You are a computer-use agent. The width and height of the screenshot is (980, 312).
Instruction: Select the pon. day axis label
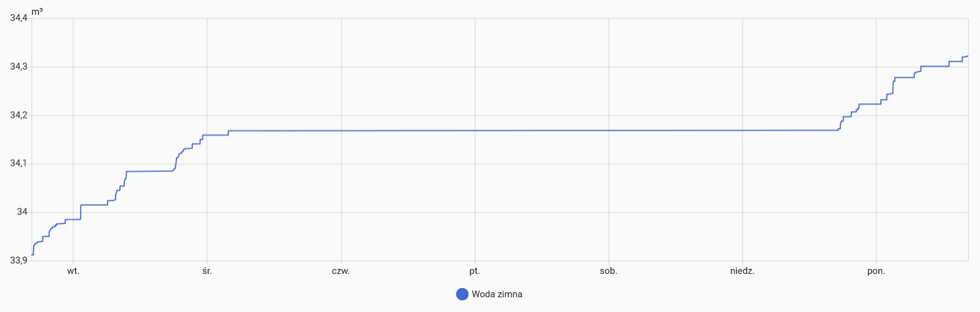pos(876,271)
